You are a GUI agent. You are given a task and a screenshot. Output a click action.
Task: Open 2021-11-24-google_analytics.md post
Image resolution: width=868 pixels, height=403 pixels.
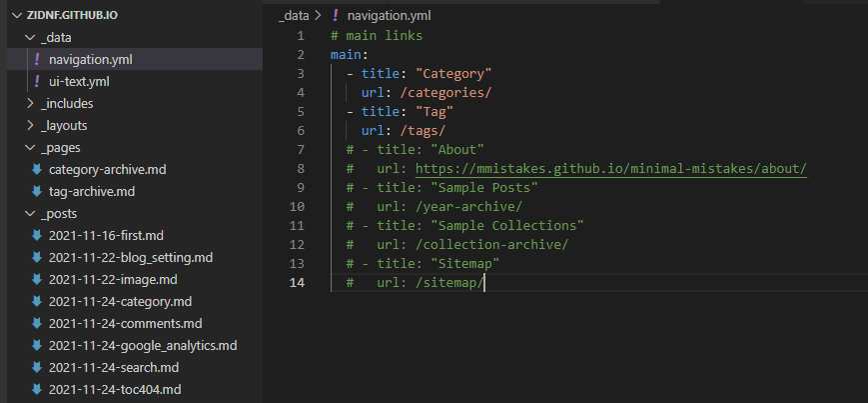[143, 346]
